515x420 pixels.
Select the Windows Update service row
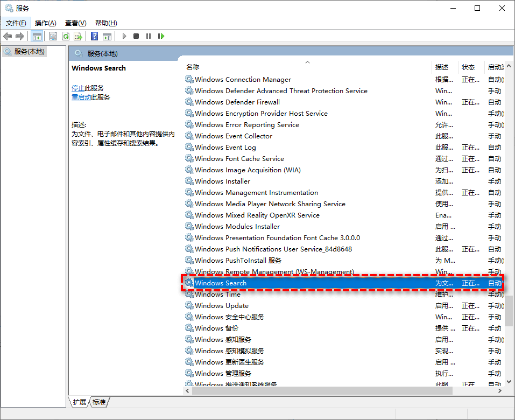pos(222,305)
